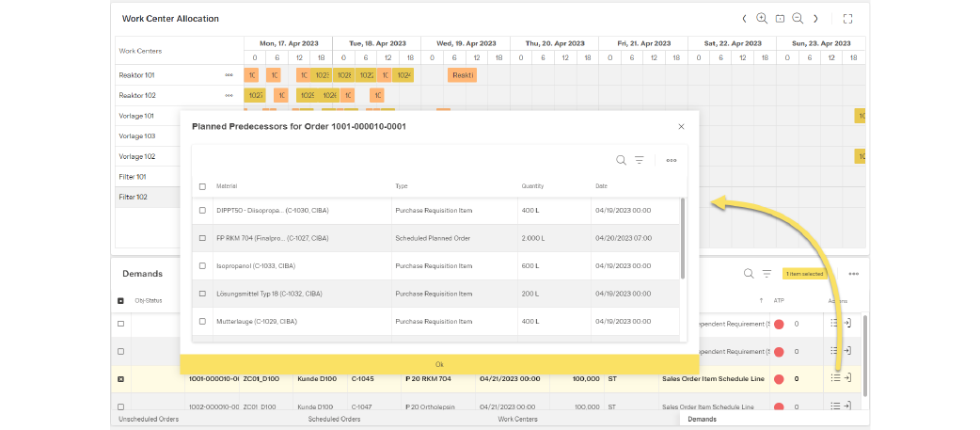
Task: Switch to the Unscheduled Orders tab
Action: (x=147, y=419)
